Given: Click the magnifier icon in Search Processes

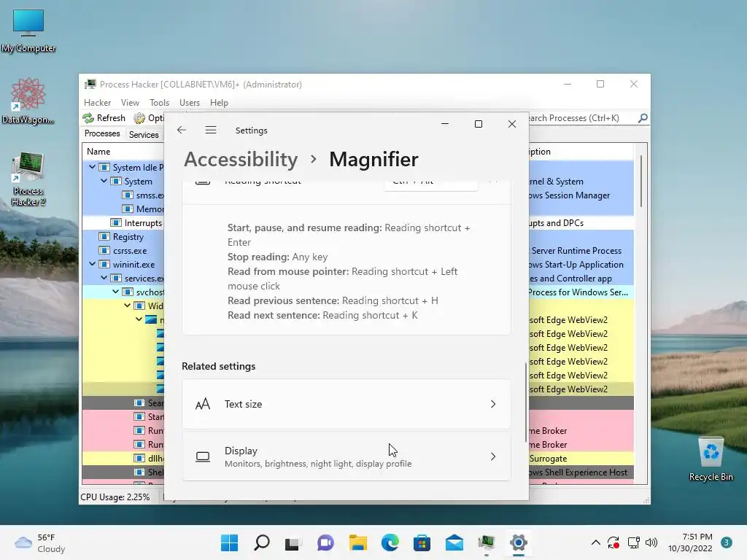Looking at the screenshot, I should (x=643, y=117).
